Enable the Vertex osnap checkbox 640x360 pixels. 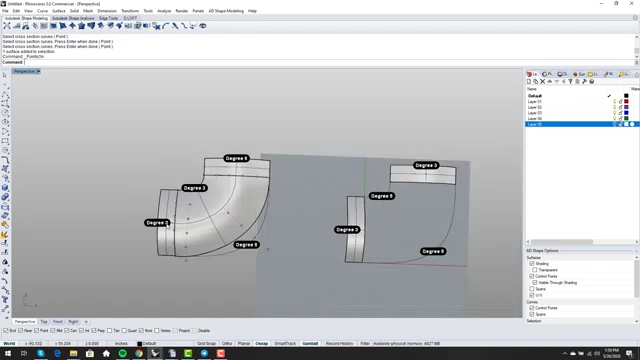point(157,331)
